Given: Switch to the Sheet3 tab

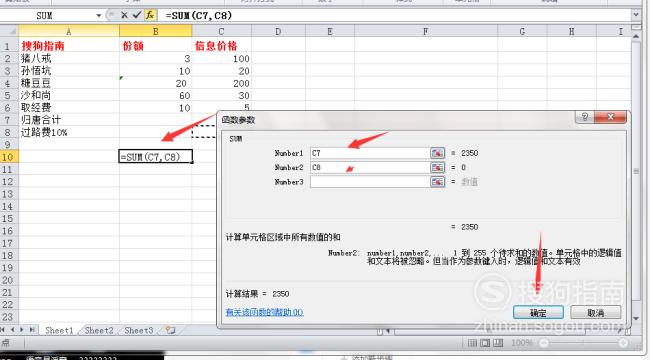Looking at the screenshot, I should coord(139,331).
